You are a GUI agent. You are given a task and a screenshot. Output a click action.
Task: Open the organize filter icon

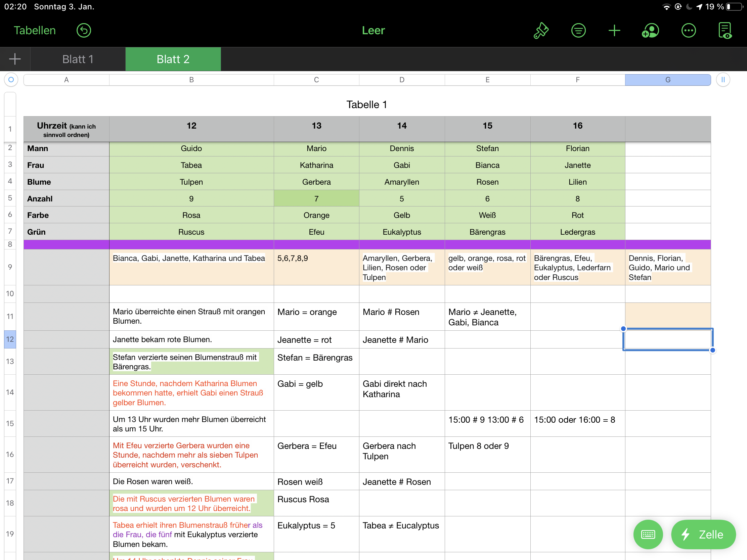[578, 30]
